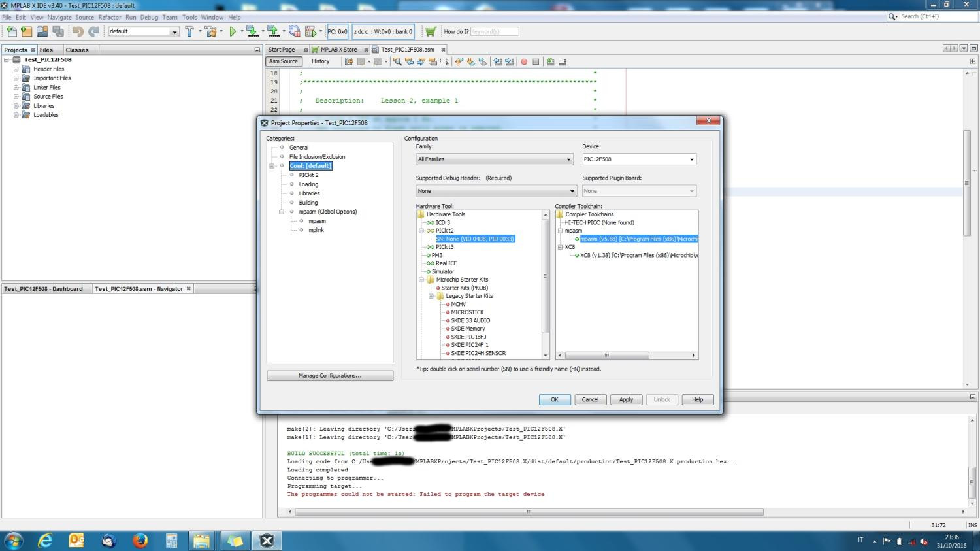Select ICD 3 in Hardware Tools
Screen dimensions: 980x551
[443, 223]
